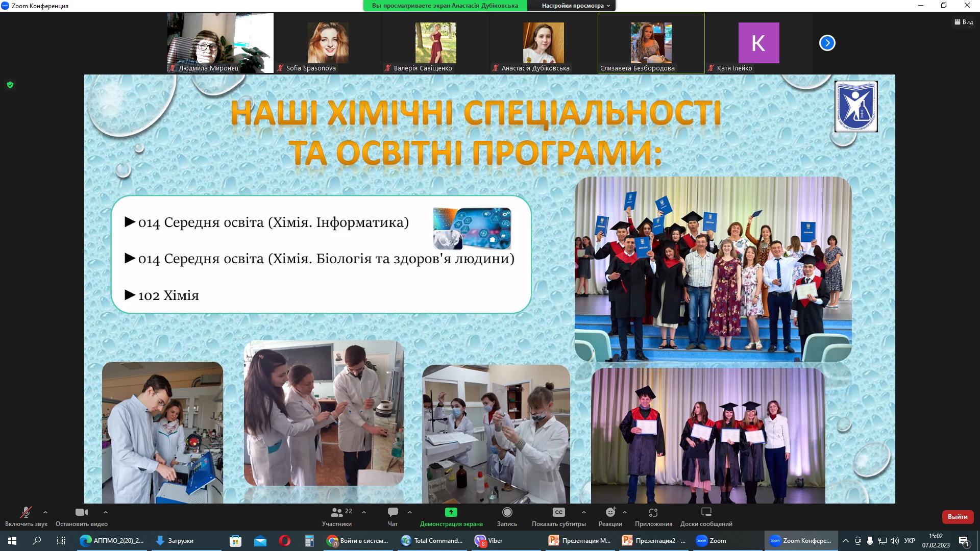Expand audio options arrow beside microphone
The width and height of the screenshot is (980, 551).
[x=45, y=512]
